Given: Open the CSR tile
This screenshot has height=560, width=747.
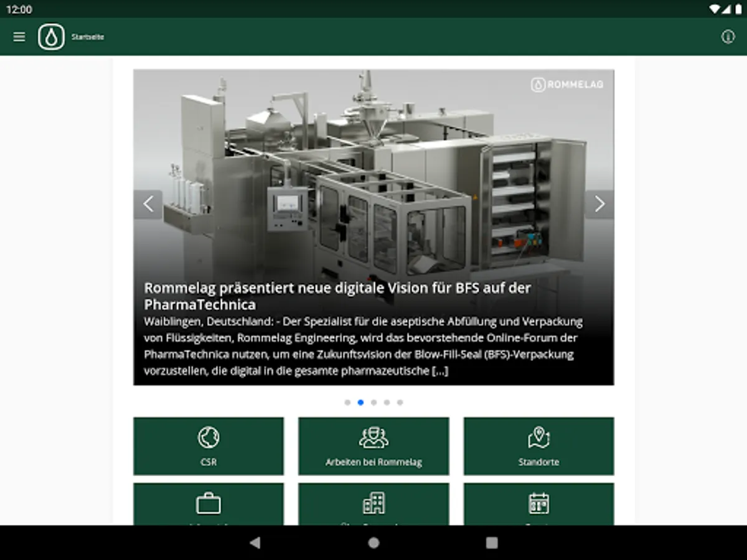Looking at the screenshot, I should (209, 446).
